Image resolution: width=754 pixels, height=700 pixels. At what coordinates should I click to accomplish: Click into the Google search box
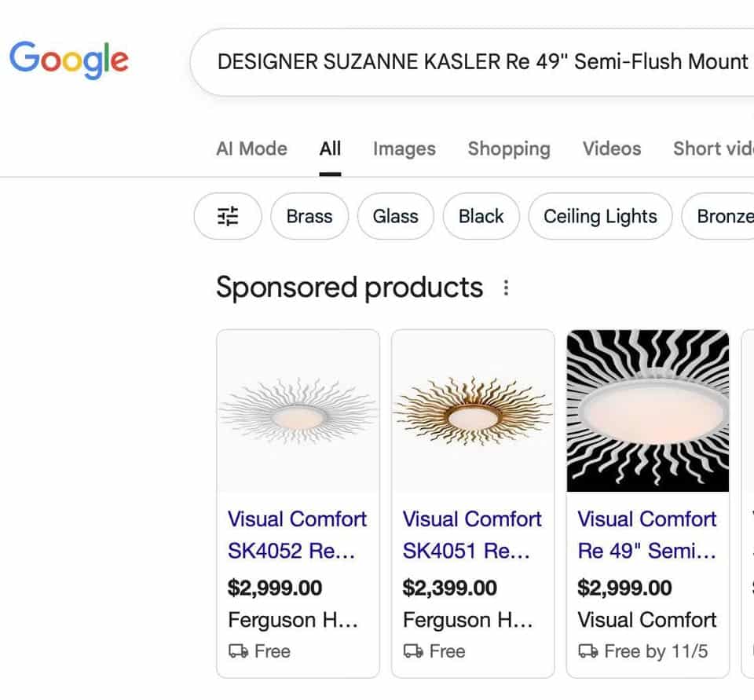click(x=479, y=62)
